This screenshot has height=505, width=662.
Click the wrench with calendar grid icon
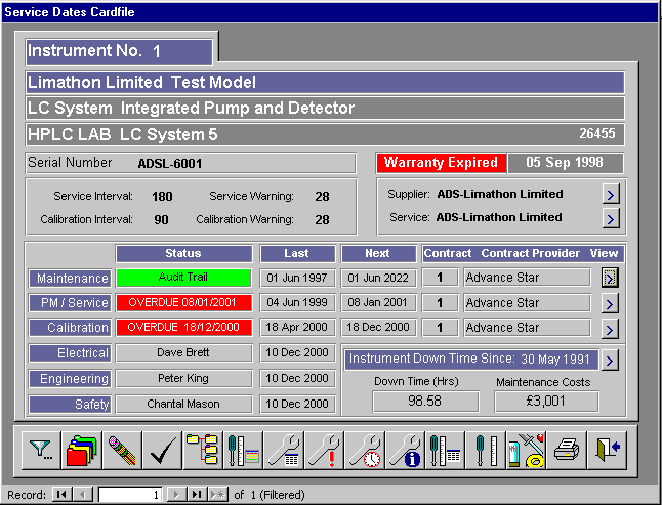pos(284,450)
